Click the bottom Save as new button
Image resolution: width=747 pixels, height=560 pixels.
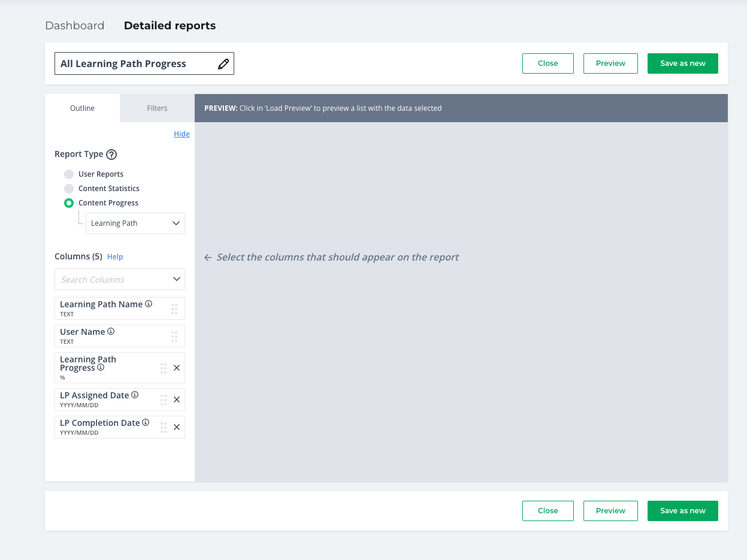pyautogui.click(x=683, y=511)
